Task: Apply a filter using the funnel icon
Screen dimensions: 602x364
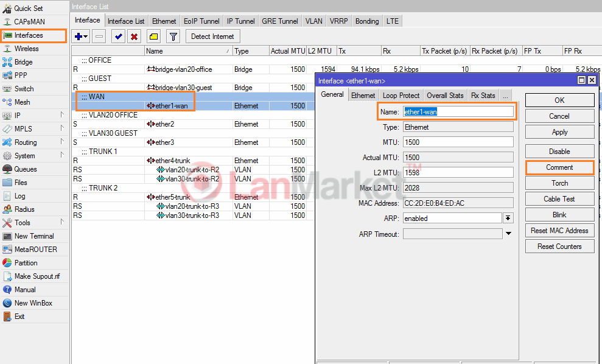Action: click(x=170, y=36)
